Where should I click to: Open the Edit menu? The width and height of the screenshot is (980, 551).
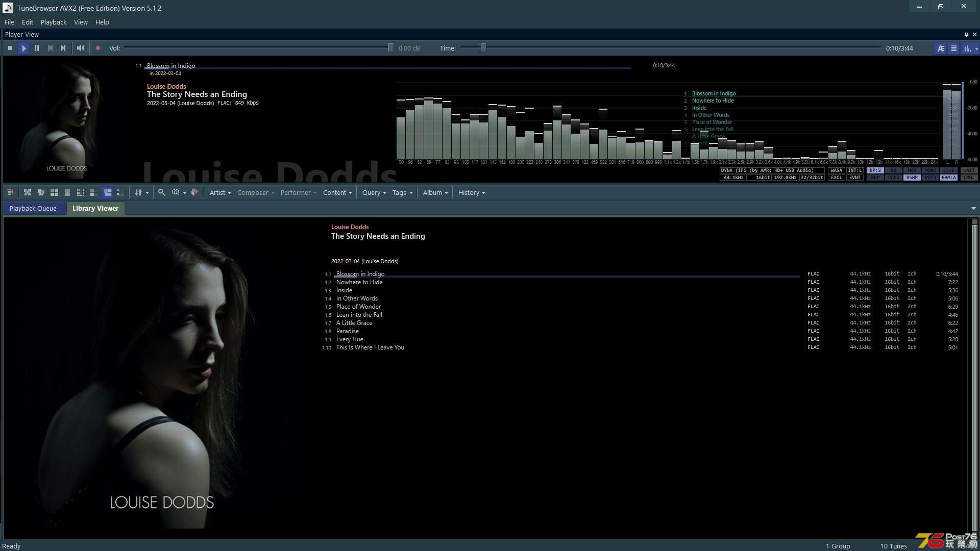(x=28, y=22)
